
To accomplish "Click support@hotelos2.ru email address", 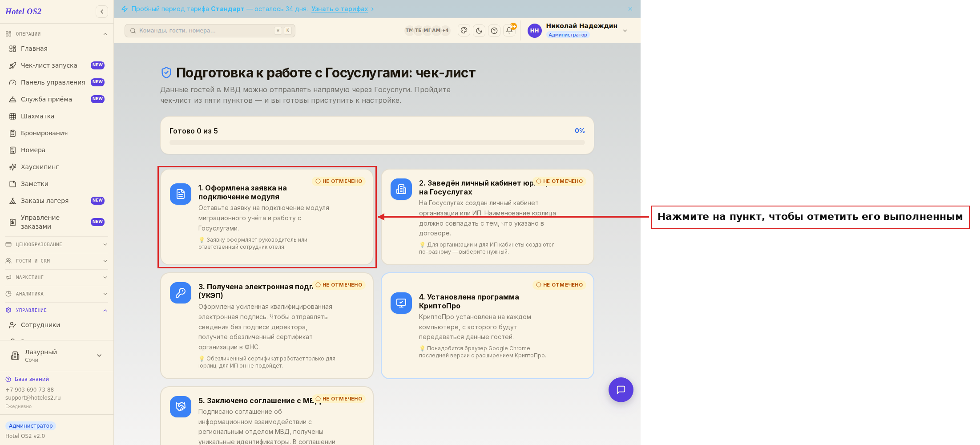I will coord(33,398).
